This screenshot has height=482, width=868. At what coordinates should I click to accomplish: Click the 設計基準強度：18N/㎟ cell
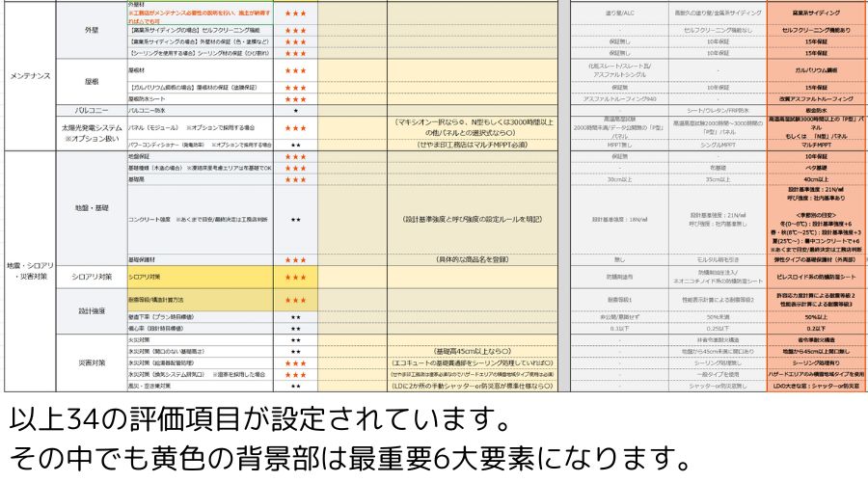pyautogui.click(x=619, y=220)
